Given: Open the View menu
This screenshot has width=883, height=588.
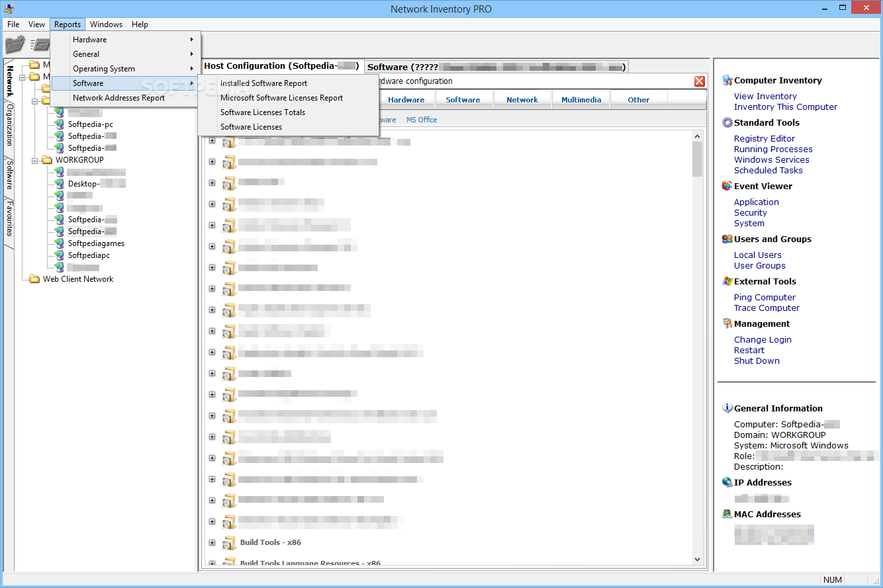Looking at the screenshot, I should pos(37,24).
